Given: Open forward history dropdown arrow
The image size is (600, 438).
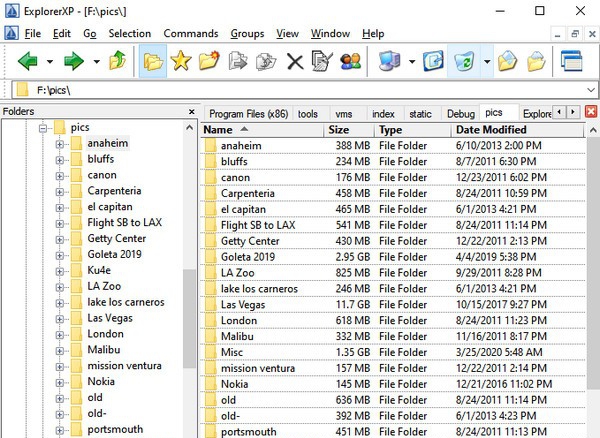Looking at the screenshot, I should tap(96, 61).
